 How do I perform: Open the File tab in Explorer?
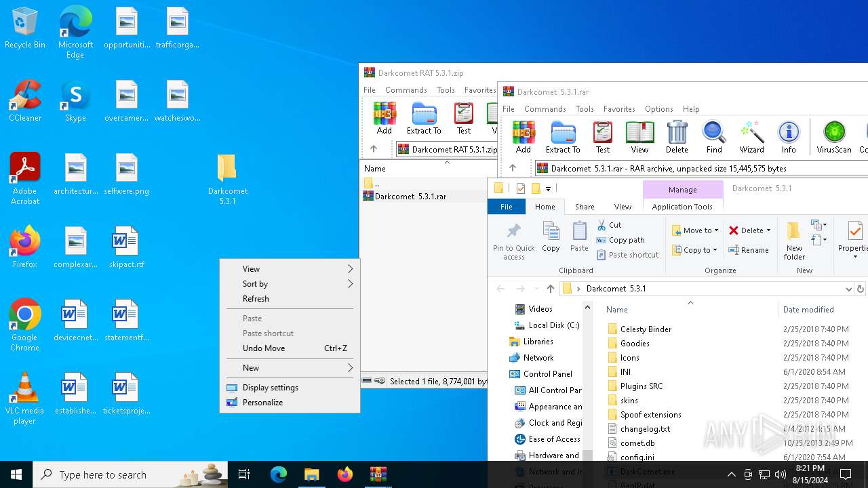coord(507,207)
